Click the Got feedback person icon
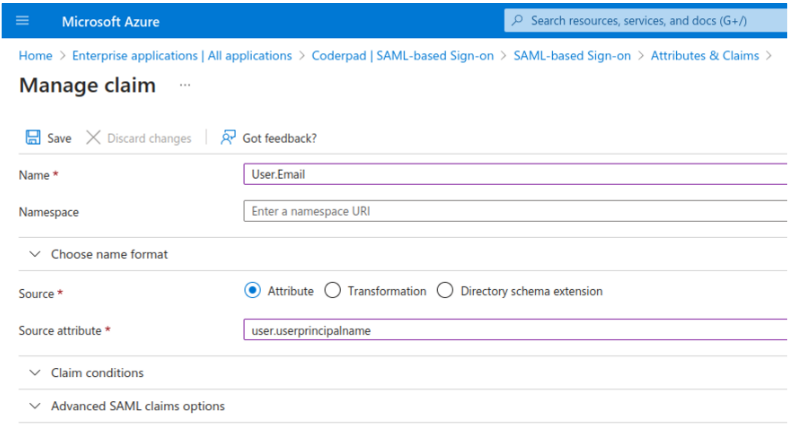Screen dimensions: 789x426 pyautogui.click(x=229, y=138)
